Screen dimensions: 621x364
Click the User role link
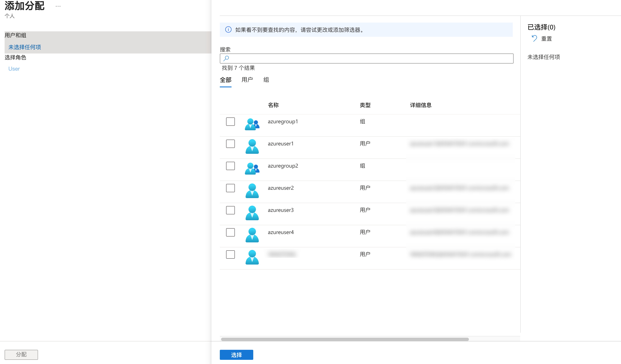click(x=14, y=69)
